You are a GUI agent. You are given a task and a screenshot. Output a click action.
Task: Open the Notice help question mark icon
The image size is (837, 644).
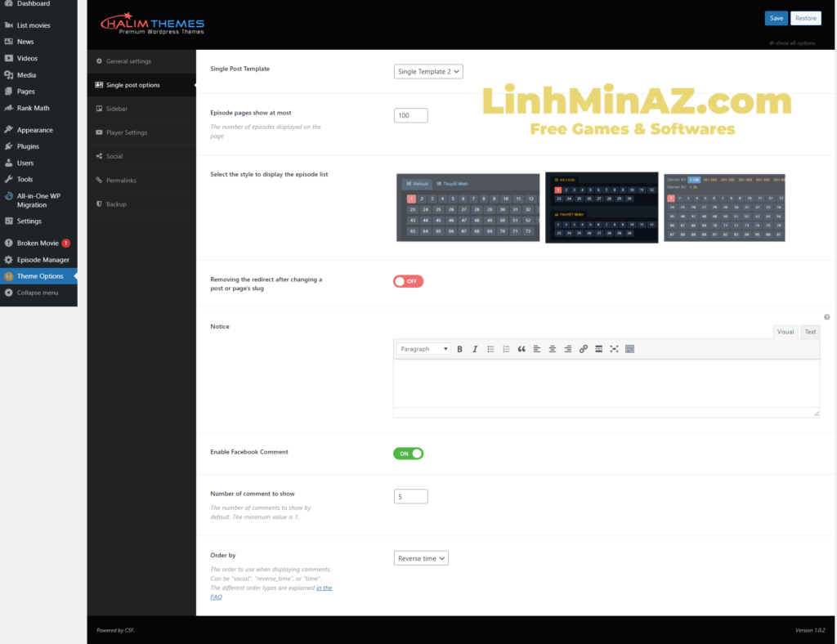[827, 317]
